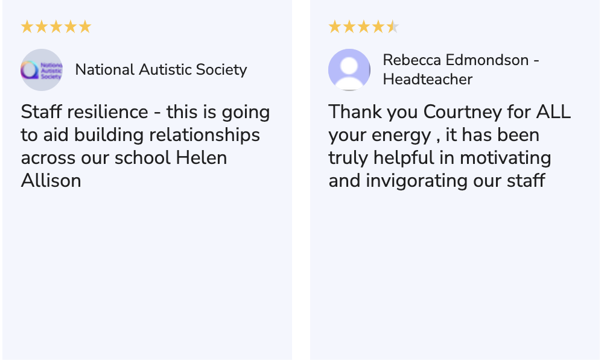Image resolution: width=607 pixels, height=364 pixels.
Task: Open Rebecca Edmondson's default profile avatar
Action: 349,70
